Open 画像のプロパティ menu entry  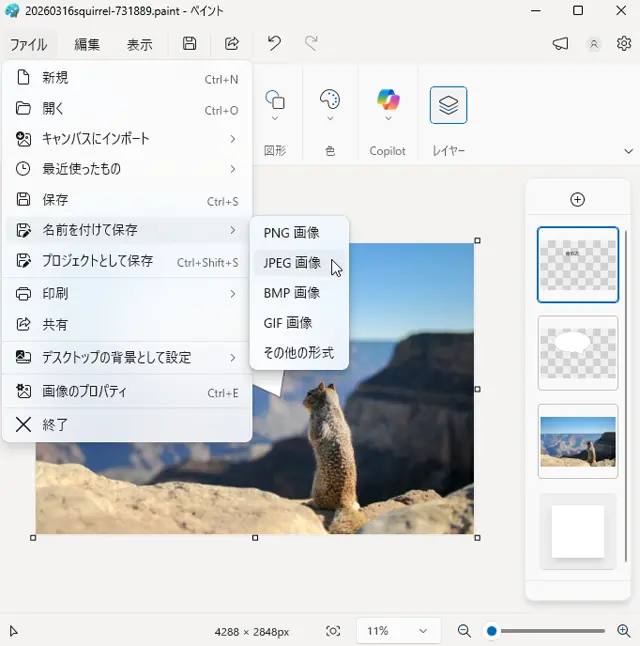coord(127,391)
